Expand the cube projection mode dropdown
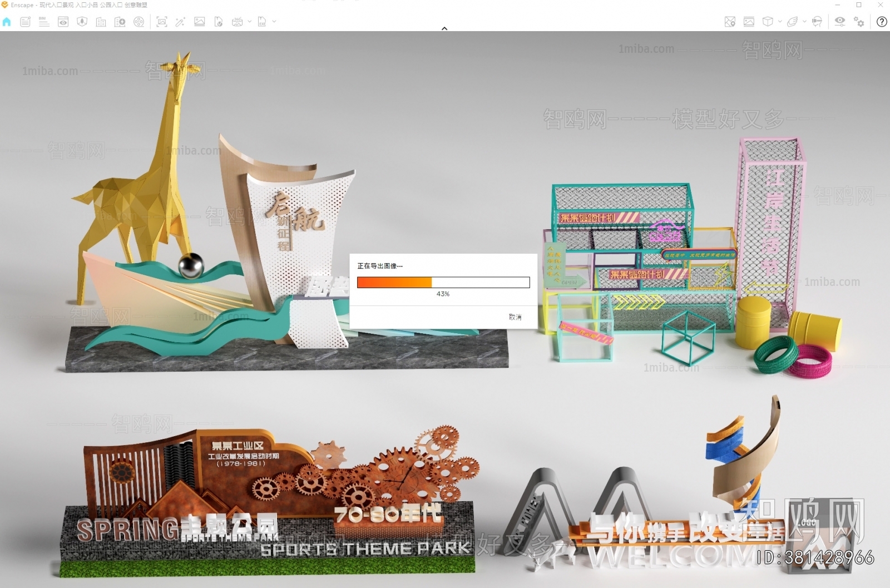 pos(780,22)
